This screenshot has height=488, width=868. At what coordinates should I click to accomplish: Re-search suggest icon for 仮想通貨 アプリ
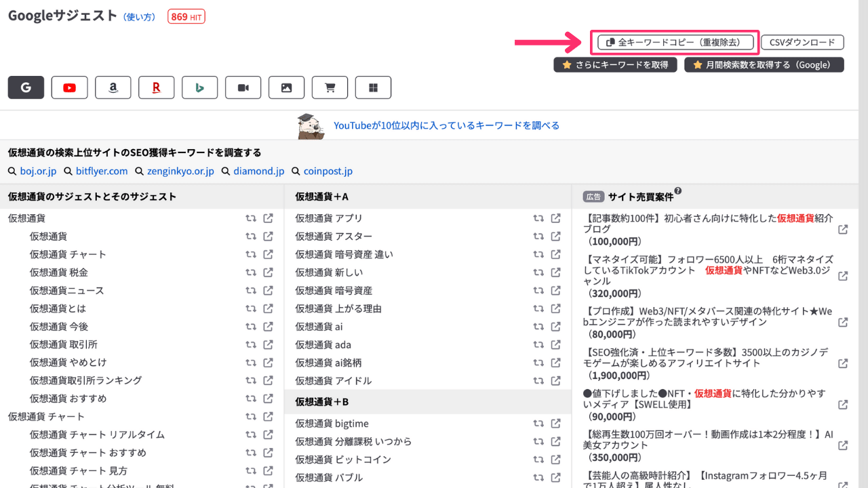click(x=538, y=218)
